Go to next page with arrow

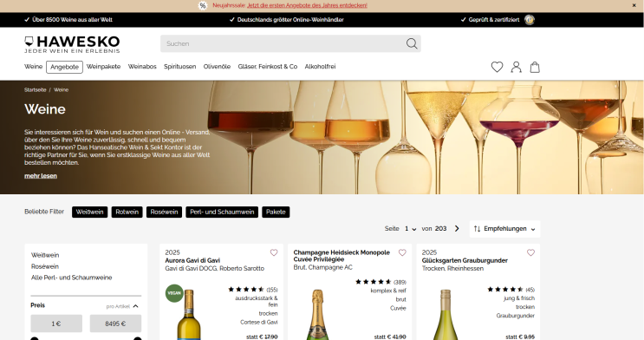click(x=457, y=229)
